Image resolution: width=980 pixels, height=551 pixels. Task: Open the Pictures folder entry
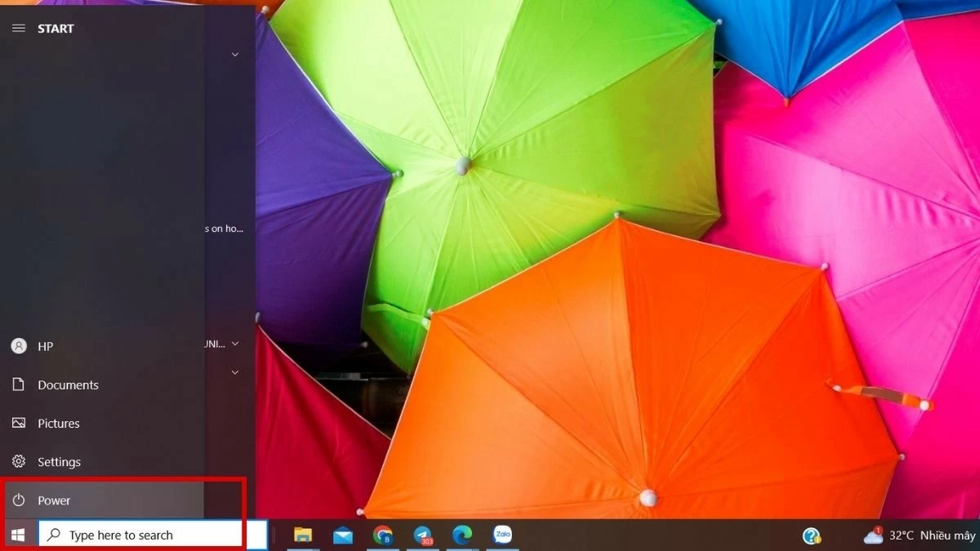pyautogui.click(x=59, y=424)
